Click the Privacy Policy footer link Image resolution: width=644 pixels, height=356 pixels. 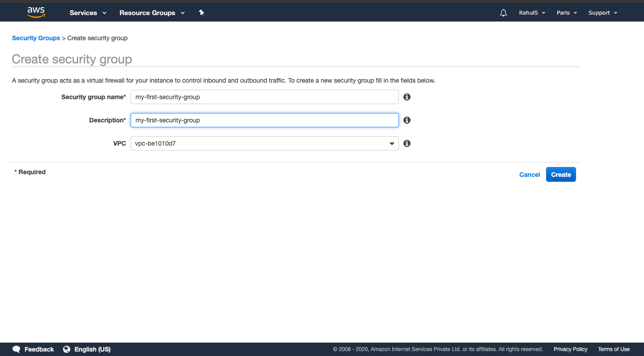pyautogui.click(x=570, y=349)
